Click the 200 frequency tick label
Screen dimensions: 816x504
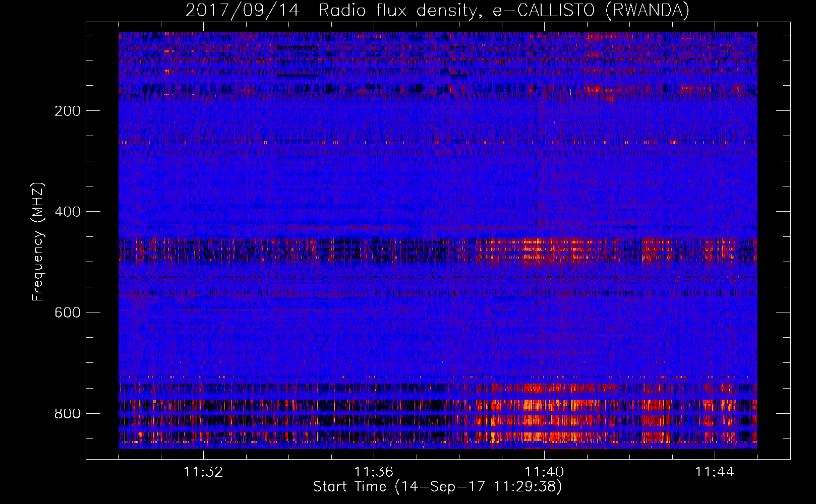coord(67,111)
